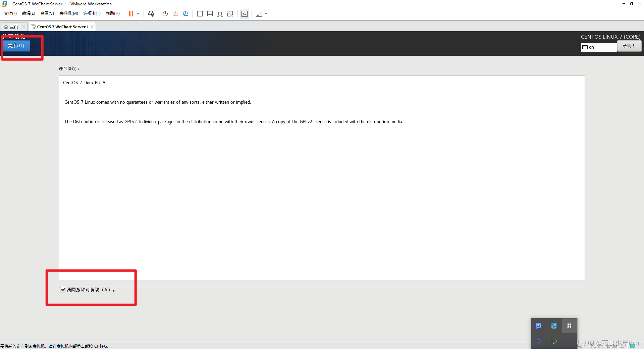This screenshot has width=644, height=349.
Task: Toggle the 我同意许可协议 (A) checkbox
Action: (x=63, y=290)
